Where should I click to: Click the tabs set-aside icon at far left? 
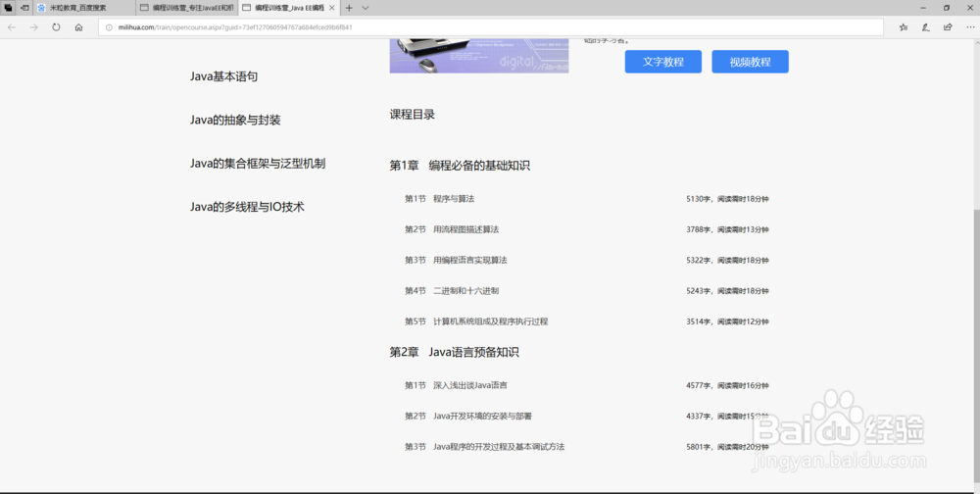pyautogui.click(x=8, y=8)
